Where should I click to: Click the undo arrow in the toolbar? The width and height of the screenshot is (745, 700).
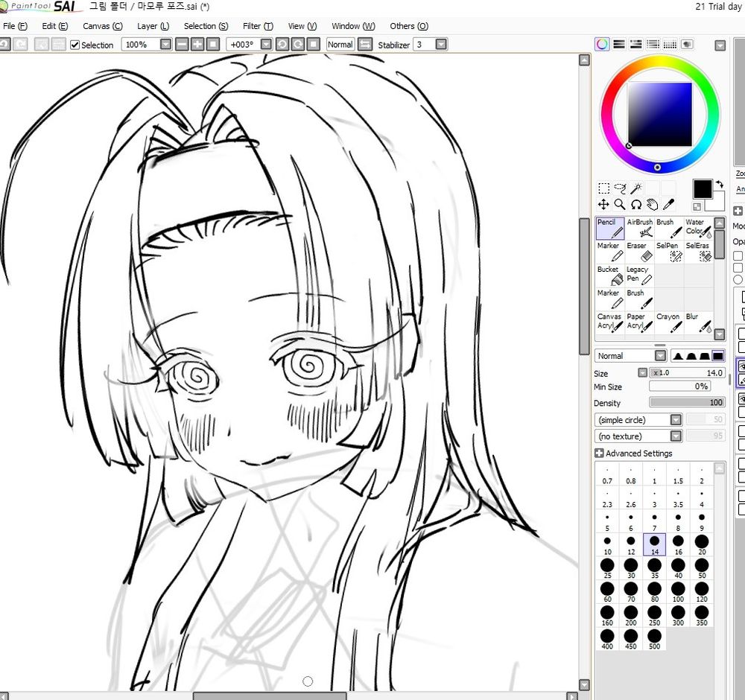pyautogui.click(x=4, y=45)
